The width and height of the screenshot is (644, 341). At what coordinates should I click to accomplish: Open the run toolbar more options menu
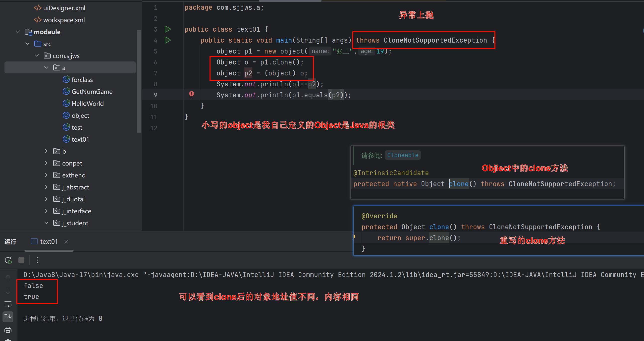pos(38,260)
